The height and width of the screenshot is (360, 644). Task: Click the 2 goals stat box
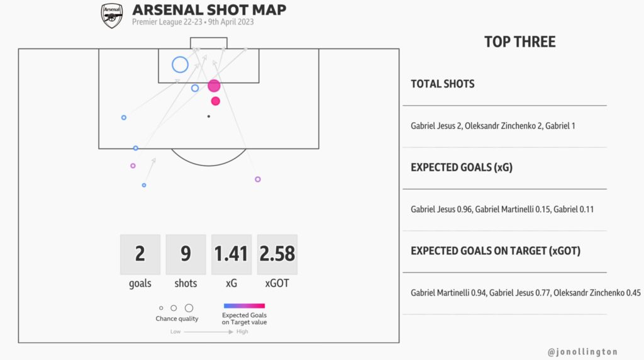click(x=140, y=254)
